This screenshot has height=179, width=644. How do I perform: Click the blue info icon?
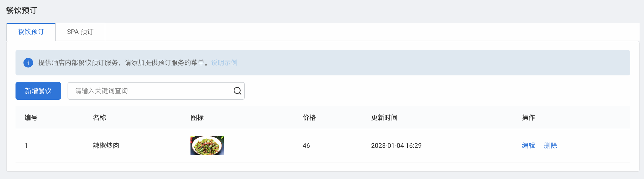pyautogui.click(x=28, y=63)
